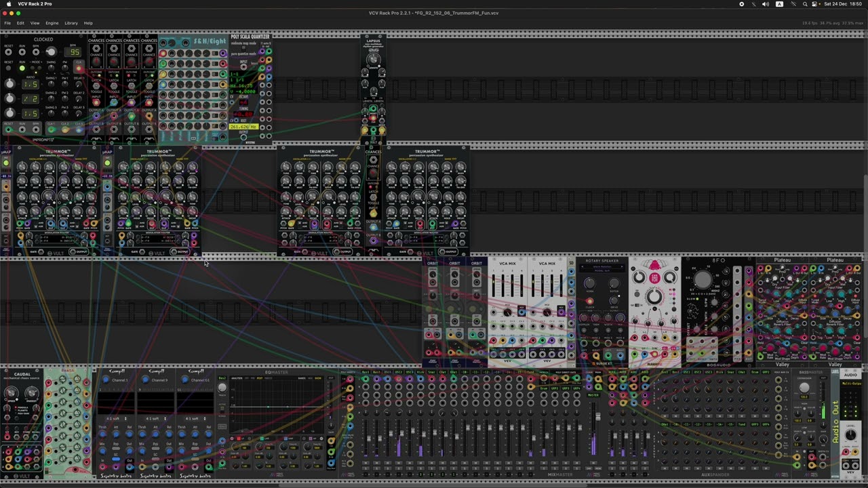Open VCV Rack 2 Pro macOS app menu

35,4
